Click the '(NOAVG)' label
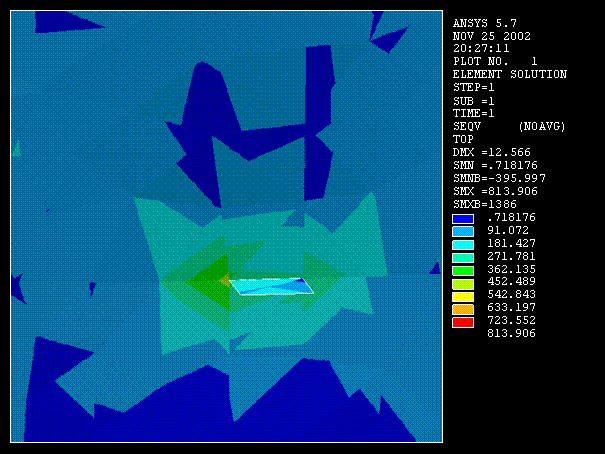This screenshot has width=605, height=454. click(542, 126)
